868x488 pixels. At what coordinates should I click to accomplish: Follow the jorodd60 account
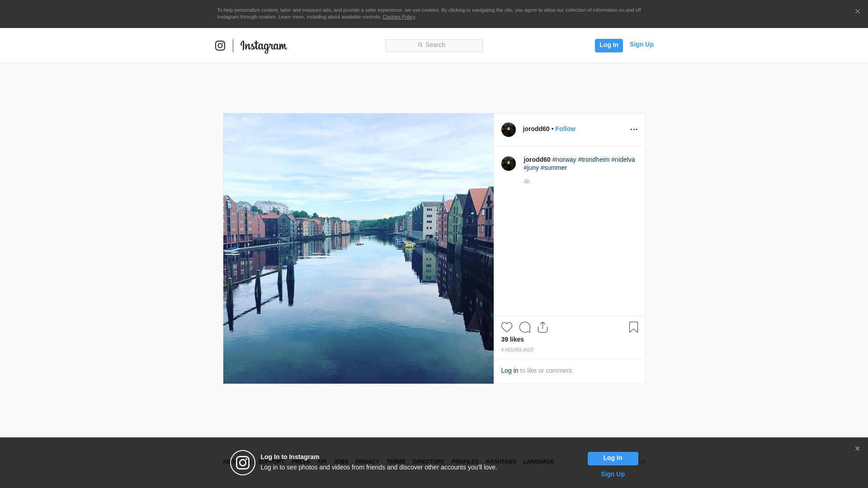565,129
